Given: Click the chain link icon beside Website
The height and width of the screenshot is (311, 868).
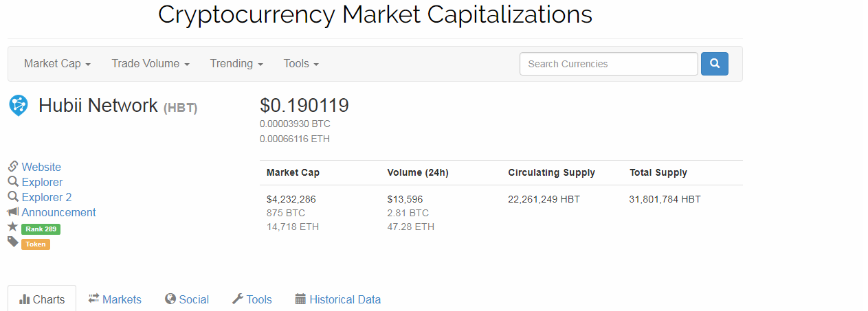Looking at the screenshot, I should pyautogui.click(x=13, y=167).
